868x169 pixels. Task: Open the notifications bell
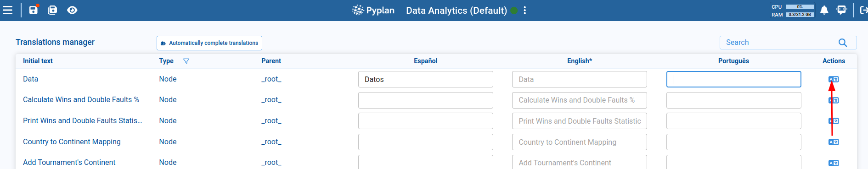point(824,10)
